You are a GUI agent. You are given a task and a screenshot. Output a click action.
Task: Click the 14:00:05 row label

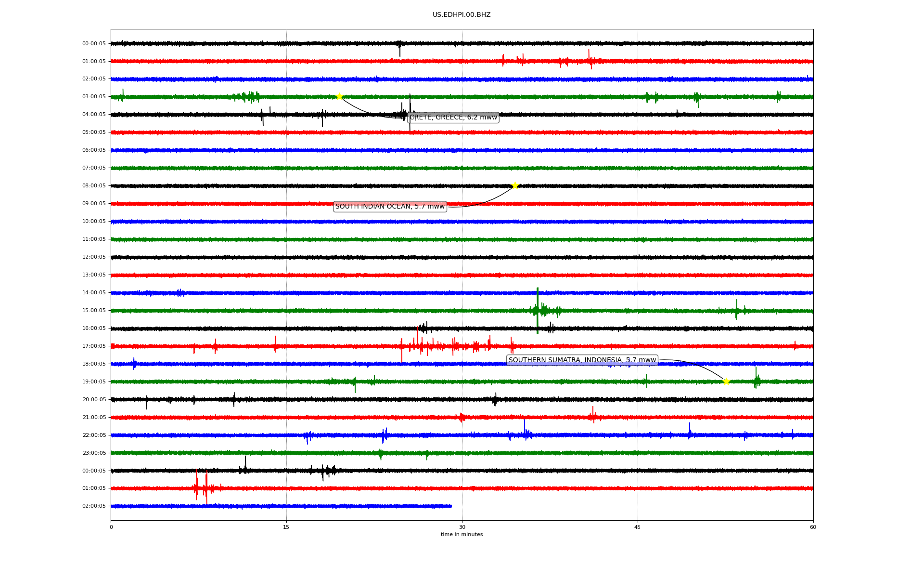pos(94,293)
